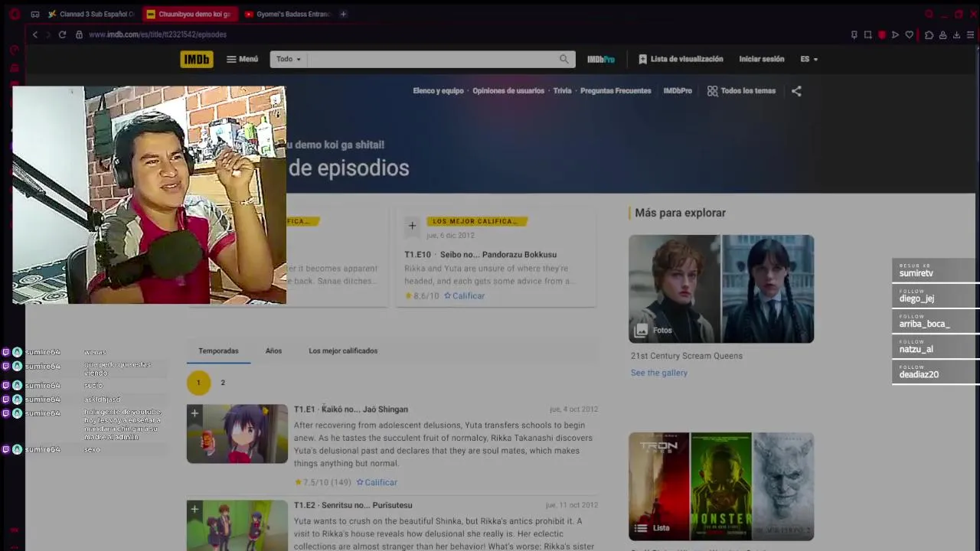Click the padlock site info icon
980x551 pixels.
point(79,34)
